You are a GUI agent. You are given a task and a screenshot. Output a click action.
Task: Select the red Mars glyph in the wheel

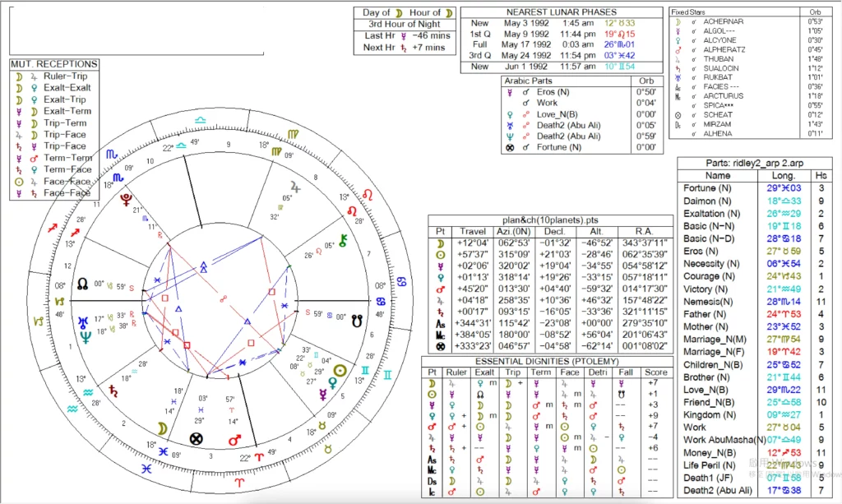(x=234, y=441)
